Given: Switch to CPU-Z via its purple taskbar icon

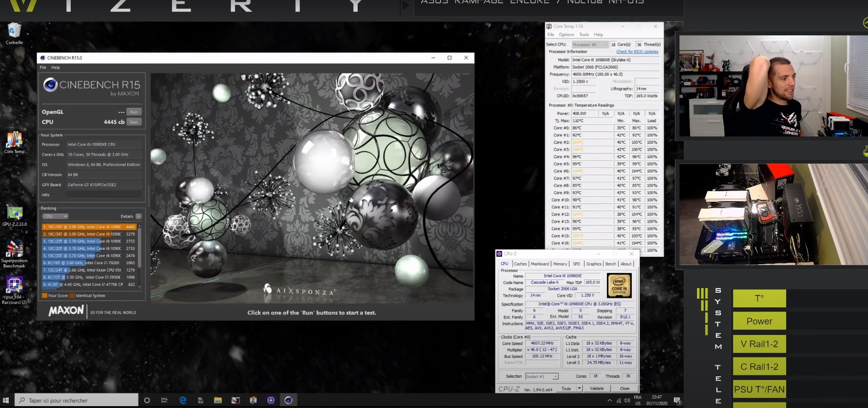Looking at the screenshot, I should pos(271,400).
